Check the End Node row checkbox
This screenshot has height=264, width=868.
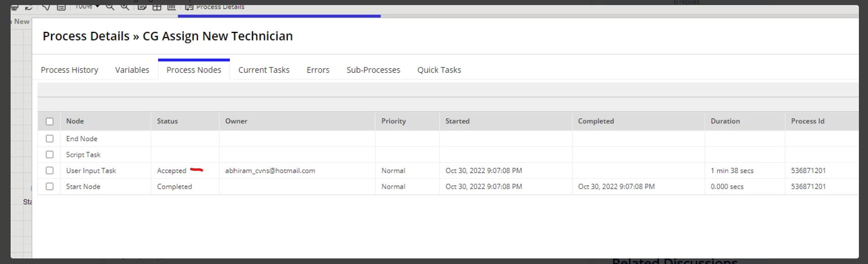(x=50, y=139)
